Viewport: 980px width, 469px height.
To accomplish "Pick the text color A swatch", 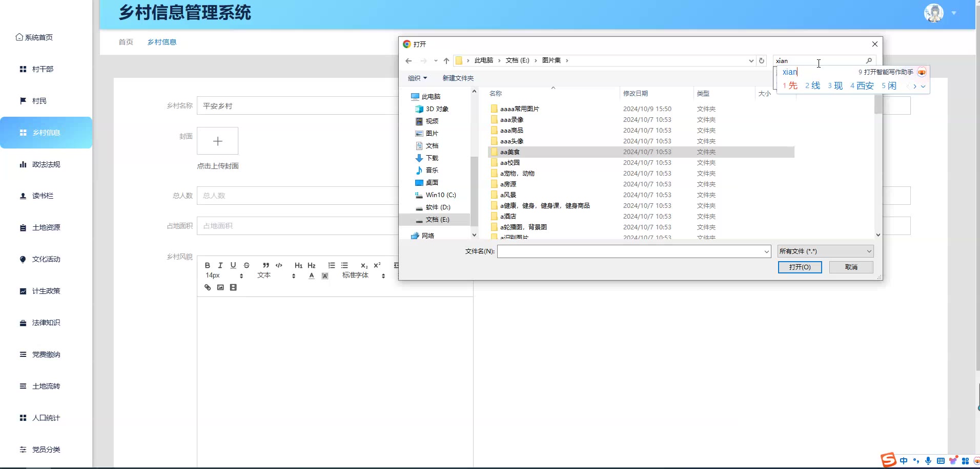I will [312, 276].
